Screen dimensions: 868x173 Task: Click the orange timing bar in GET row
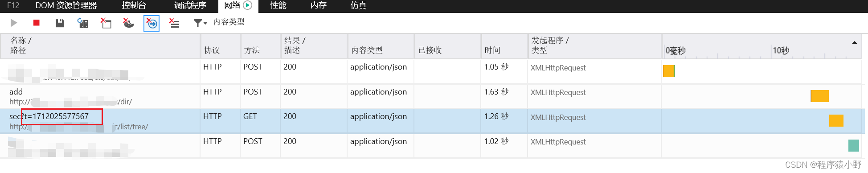(836, 121)
